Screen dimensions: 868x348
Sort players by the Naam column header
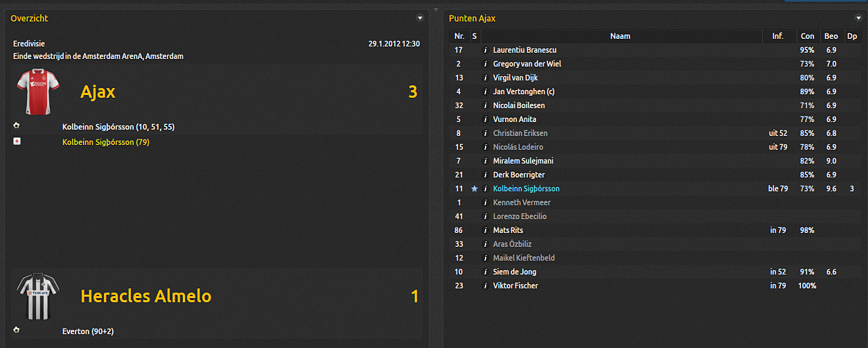point(620,36)
